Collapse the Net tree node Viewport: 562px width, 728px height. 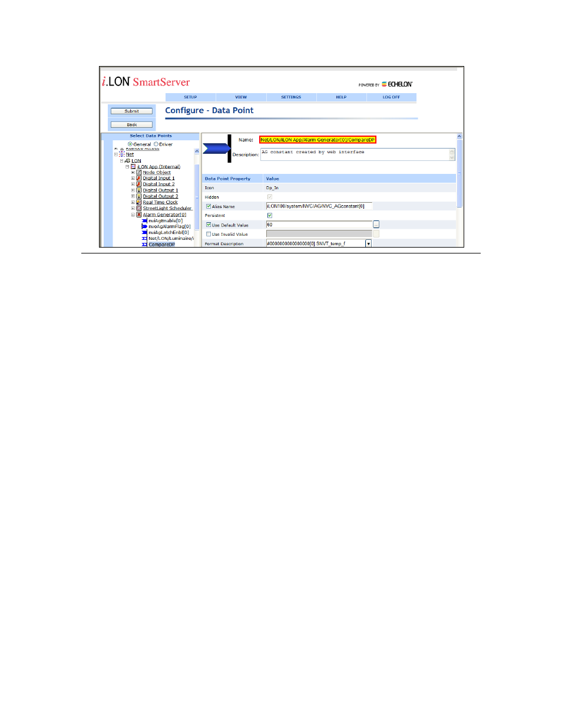[x=116, y=154]
